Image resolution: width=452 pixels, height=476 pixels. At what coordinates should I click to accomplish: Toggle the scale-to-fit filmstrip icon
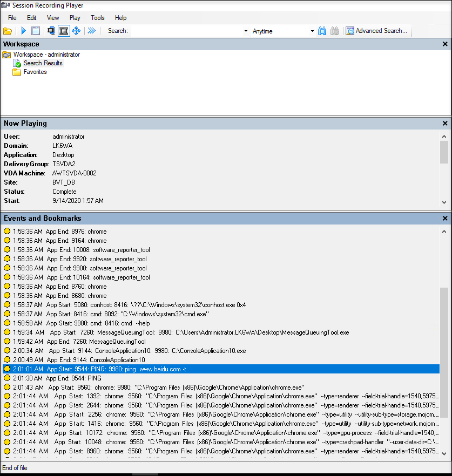[x=64, y=31]
